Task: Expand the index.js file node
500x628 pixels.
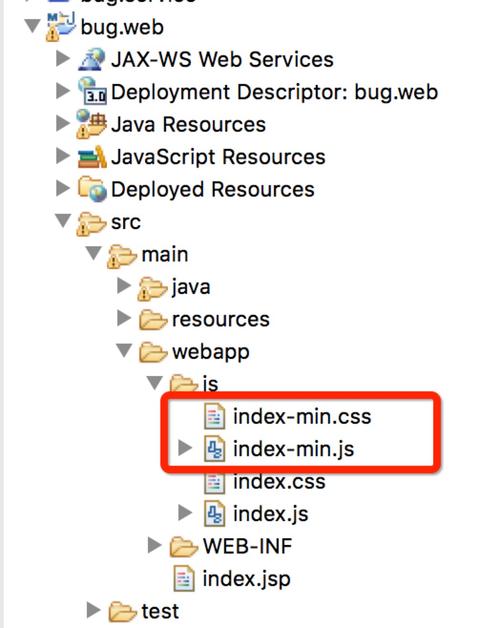Action: click(x=185, y=513)
